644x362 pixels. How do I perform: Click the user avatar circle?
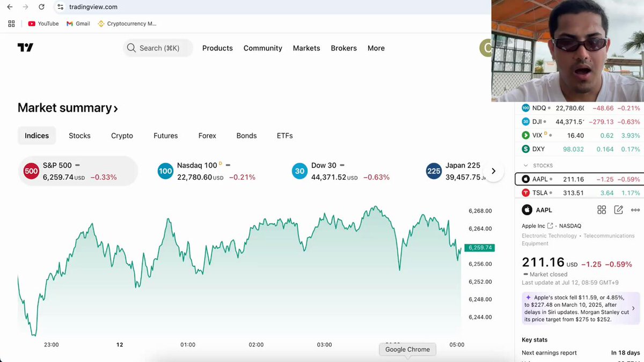coord(486,48)
